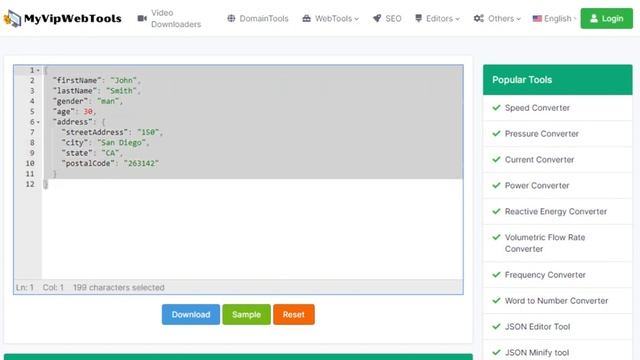Open the Reactive Energy Converter link
The width and height of the screenshot is (640, 360).
[556, 211]
